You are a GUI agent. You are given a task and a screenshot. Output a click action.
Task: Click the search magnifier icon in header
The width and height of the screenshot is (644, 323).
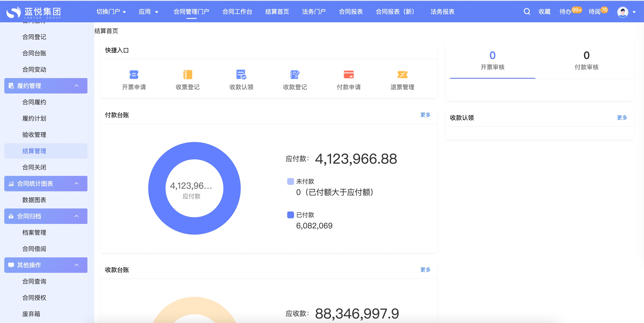point(527,12)
